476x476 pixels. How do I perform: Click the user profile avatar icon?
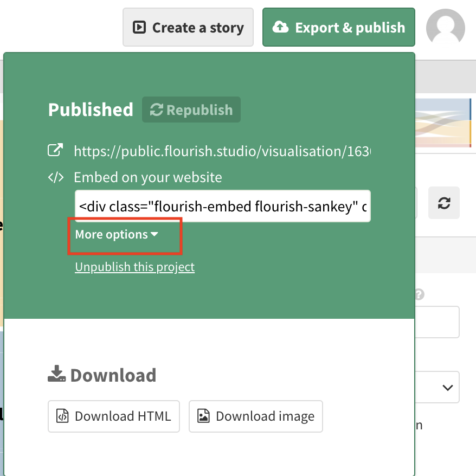(x=445, y=27)
